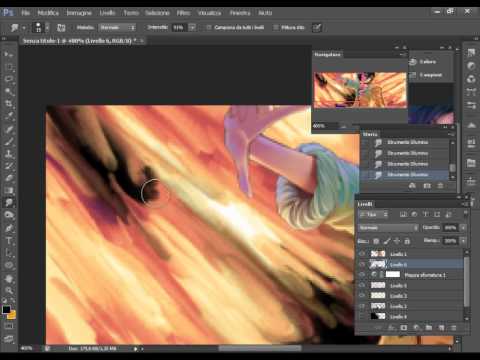The height and width of the screenshot is (360, 480).
Task: Open the Opacità slider arrow
Action: click(x=463, y=228)
